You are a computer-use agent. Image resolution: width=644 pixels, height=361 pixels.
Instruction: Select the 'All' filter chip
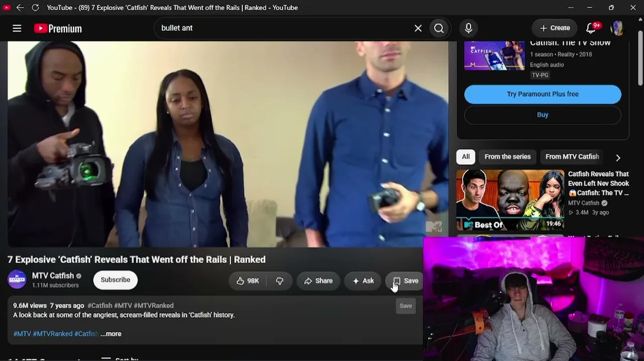coord(465,157)
